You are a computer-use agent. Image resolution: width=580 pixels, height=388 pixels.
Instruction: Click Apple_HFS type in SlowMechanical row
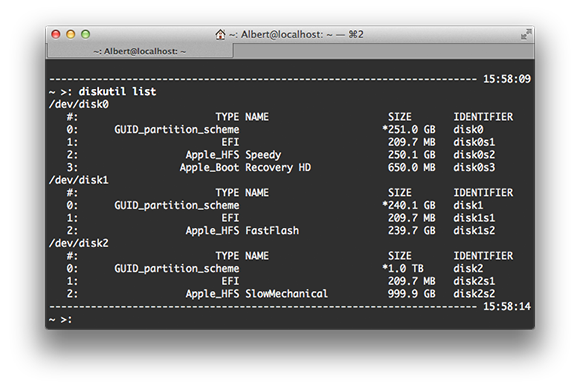coord(212,294)
